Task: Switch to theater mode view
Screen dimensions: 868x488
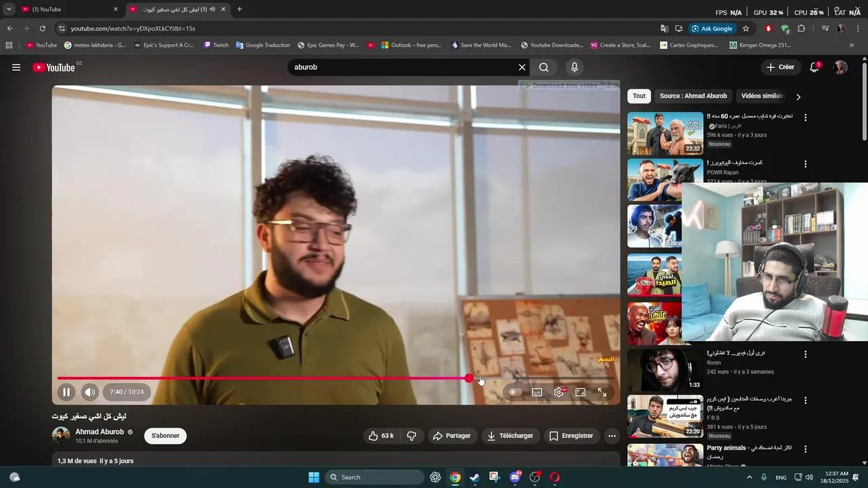Action: click(580, 392)
